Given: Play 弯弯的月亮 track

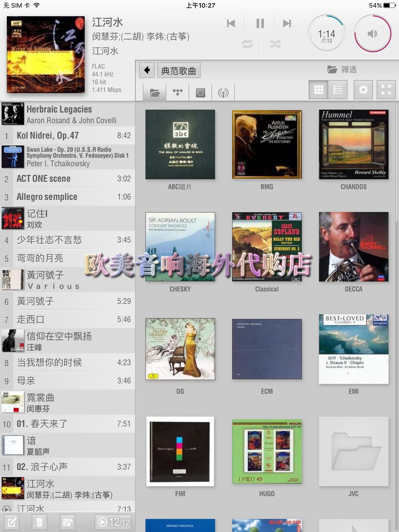Looking at the screenshot, I should (x=67, y=258).
